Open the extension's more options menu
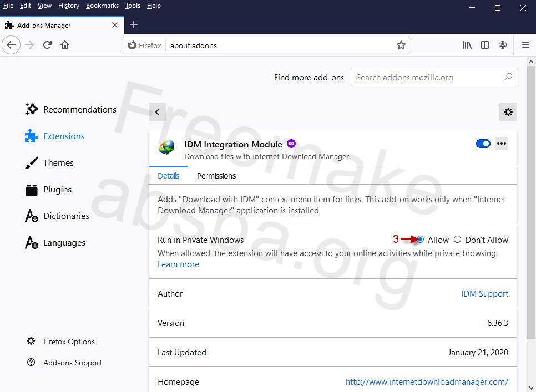The width and height of the screenshot is (536, 392). pyautogui.click(x=502, y=144)
